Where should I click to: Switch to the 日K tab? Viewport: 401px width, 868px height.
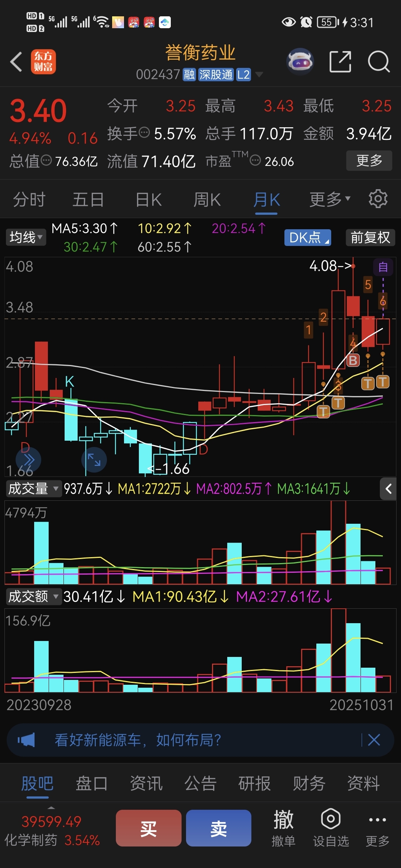pos(149,200)
